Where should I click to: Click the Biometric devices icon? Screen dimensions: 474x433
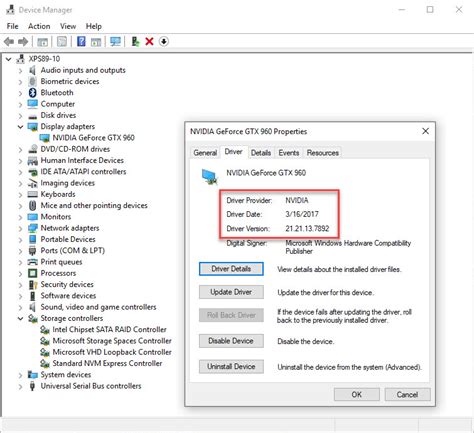(32, 81)
